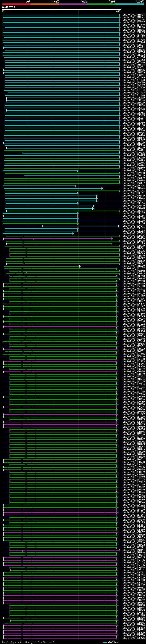This screenshot has width=146, height=644.
Task: Click the cyan =100char scale legend
Action: (111, 642)
